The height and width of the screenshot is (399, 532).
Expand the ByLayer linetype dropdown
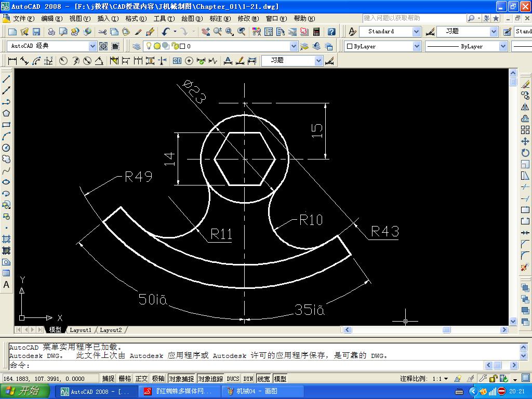503,46
